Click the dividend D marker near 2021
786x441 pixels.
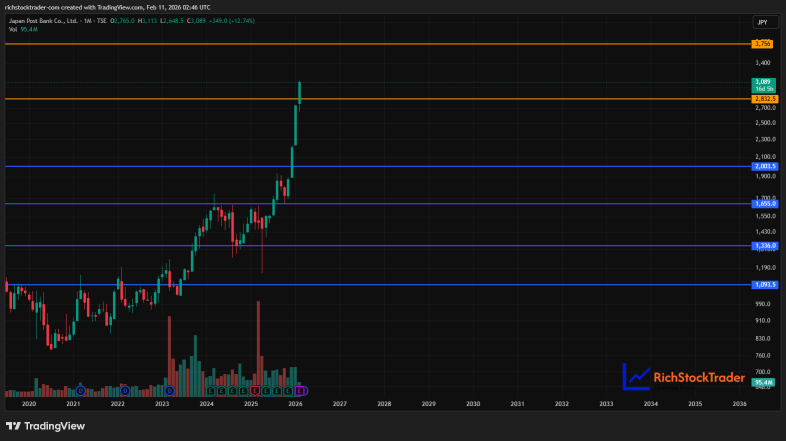pyautogui.click(x=81, y=390)
